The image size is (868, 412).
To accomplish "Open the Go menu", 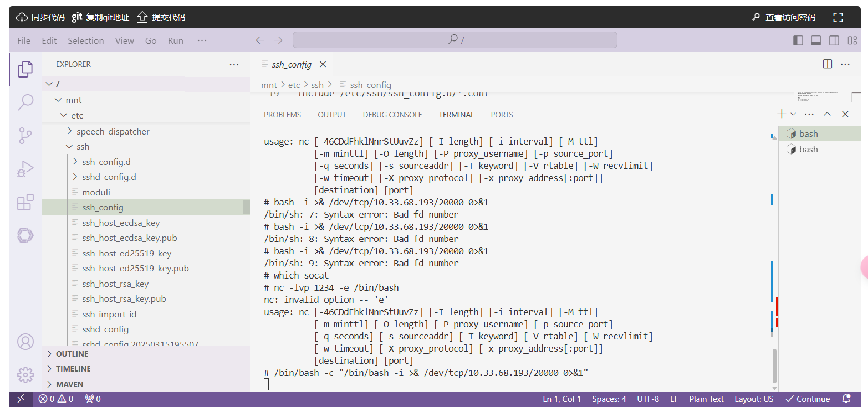I will 151,40.
